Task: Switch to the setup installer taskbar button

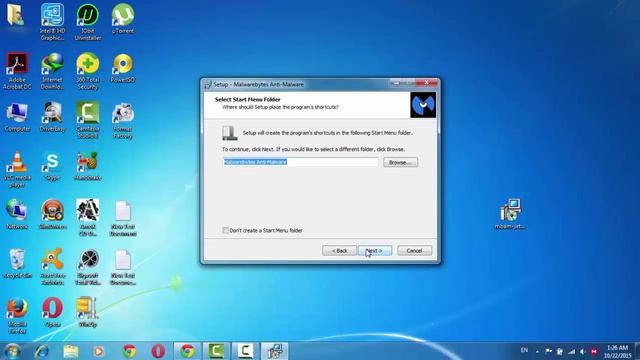Action: pos(275,351)
